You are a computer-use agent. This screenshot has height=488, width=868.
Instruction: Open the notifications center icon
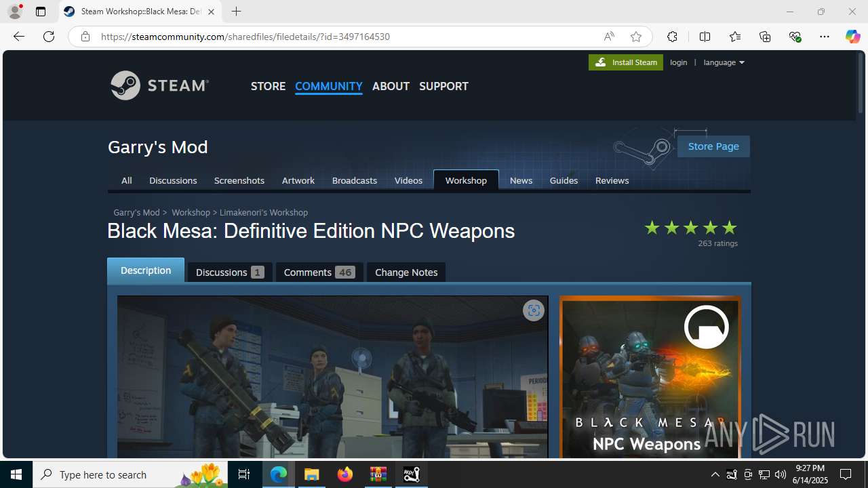[x=846, y=474]
